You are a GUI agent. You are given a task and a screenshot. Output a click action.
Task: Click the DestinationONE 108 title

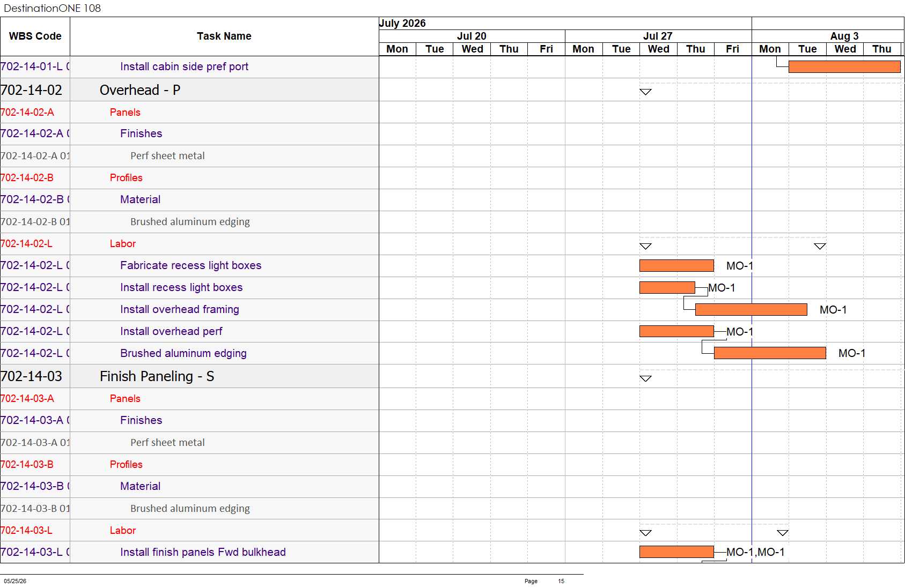click(52, 8)
